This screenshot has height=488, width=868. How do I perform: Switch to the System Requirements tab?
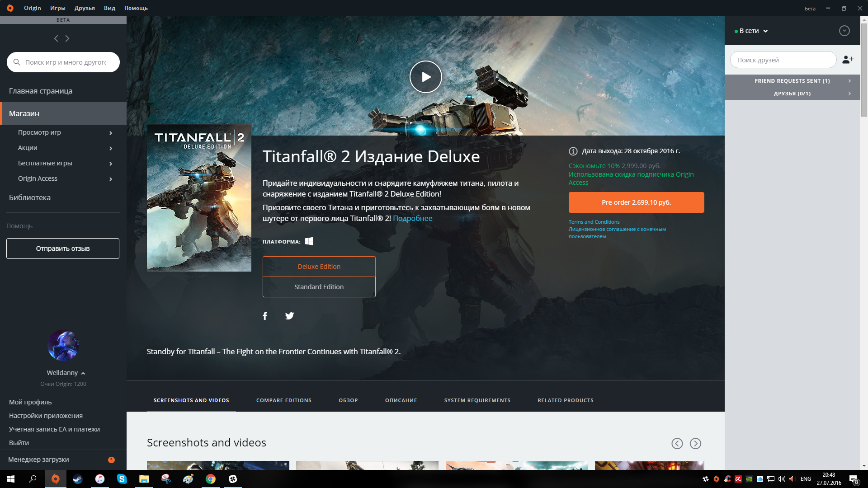[477, 400]
